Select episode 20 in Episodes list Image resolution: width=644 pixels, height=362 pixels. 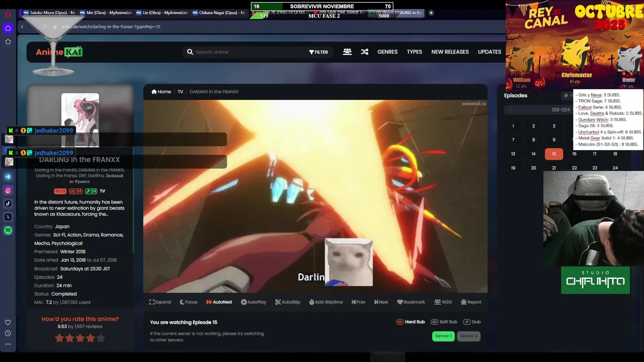click(x=533, y=168)
